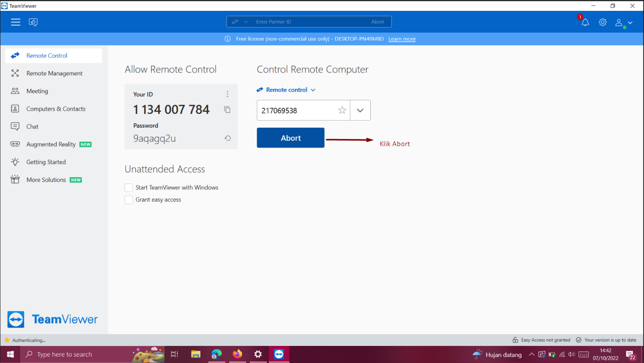Click the TeamViewer logo in the sidebar
Viewport: 644px width, 363px height.
pos(53,319)
